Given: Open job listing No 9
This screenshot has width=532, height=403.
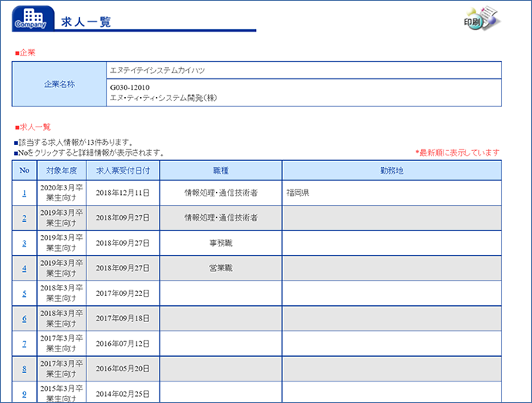Looking at the screenshot, I should (25, 395).
